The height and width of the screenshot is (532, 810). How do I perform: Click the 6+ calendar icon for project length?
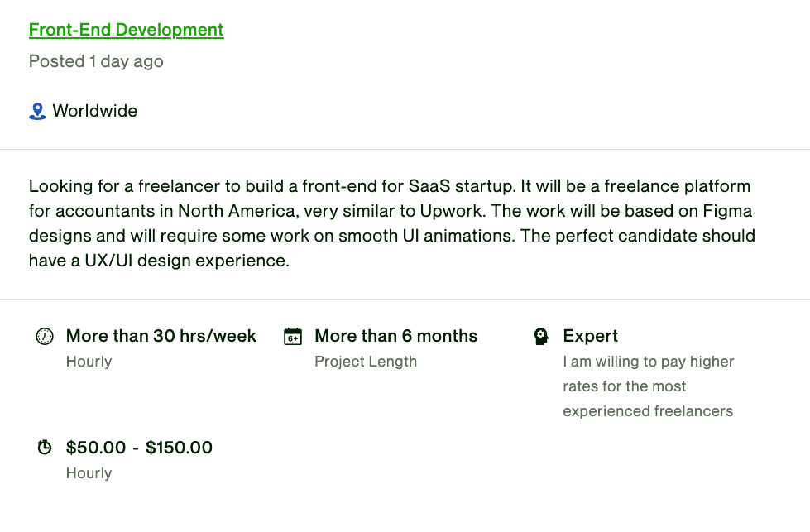point(293,336)
